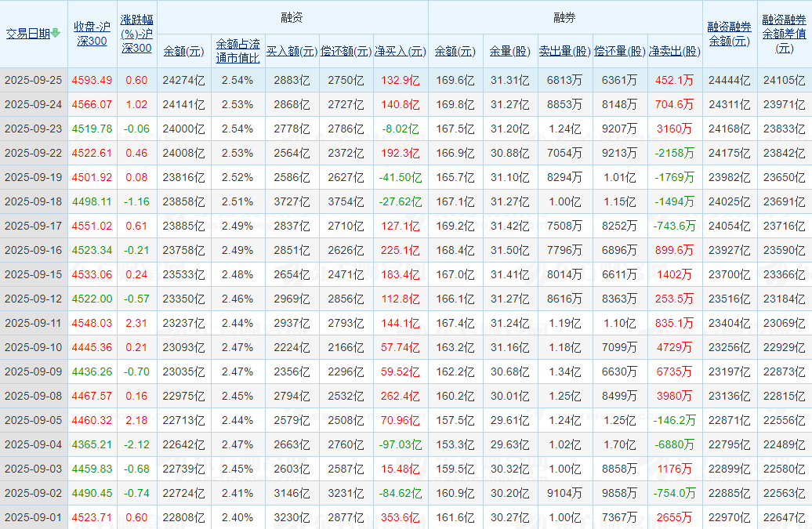
Task: Click 融资融券余额(元) header link
Action: [x=729, y=34]
